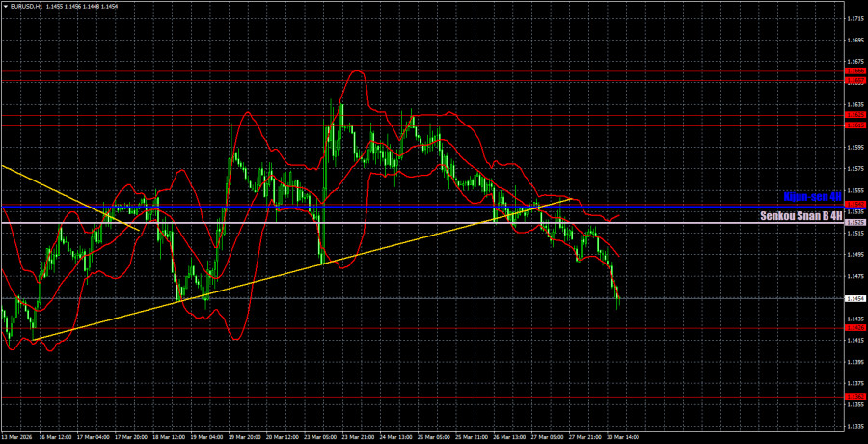Click the red 1.1657 level price tag
Screen dimensions: 868x444
[855, 81]
